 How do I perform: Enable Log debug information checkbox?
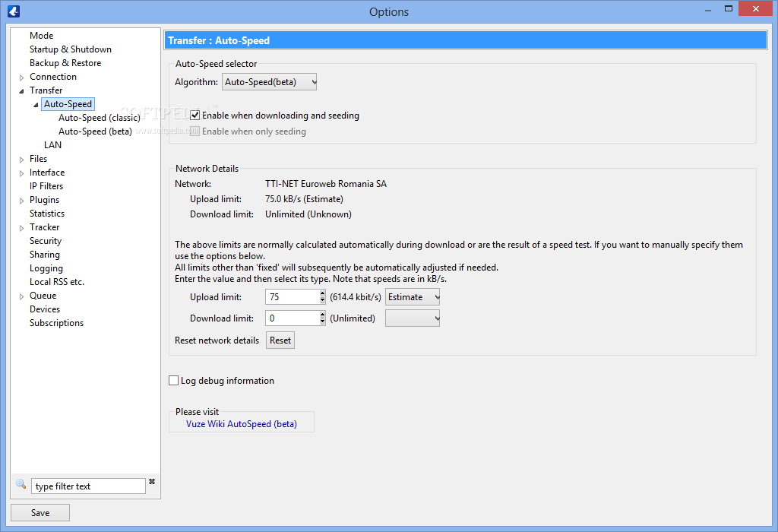[174, 381]
